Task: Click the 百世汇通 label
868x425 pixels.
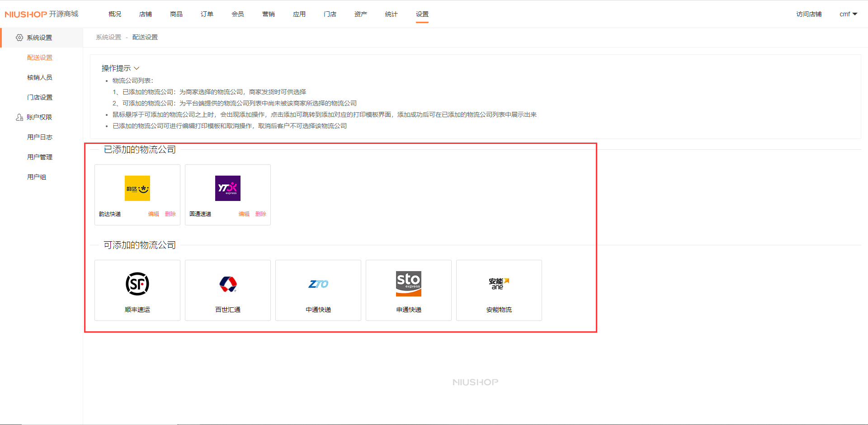Action: [228, 310]
